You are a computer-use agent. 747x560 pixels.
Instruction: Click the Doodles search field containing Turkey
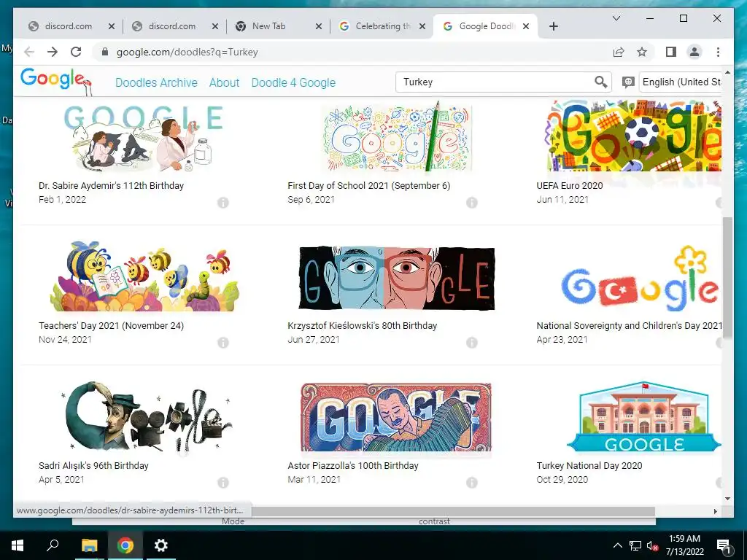[x=495, y=82]
